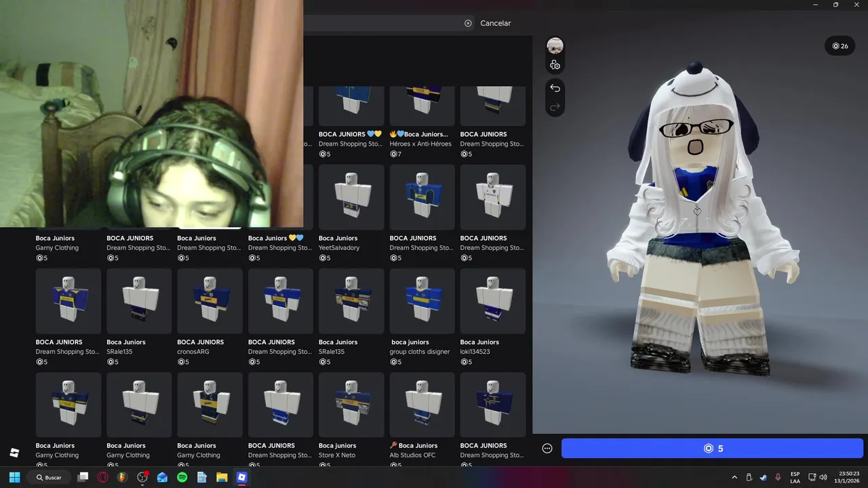Viewport: 868px width, 488px height.
Task: Redo the avatar change
Action: point(555,107)
